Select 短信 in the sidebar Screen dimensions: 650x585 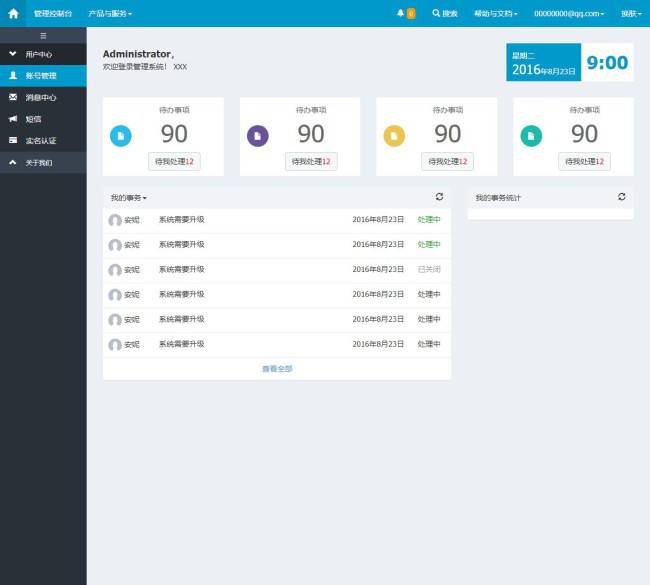point(43,119)
